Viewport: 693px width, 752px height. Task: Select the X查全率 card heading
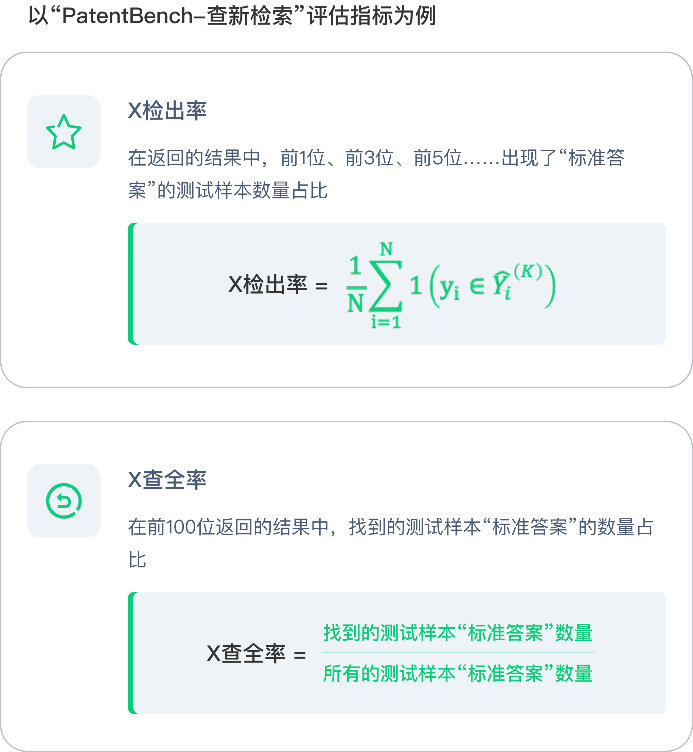[x=167, y=480]
